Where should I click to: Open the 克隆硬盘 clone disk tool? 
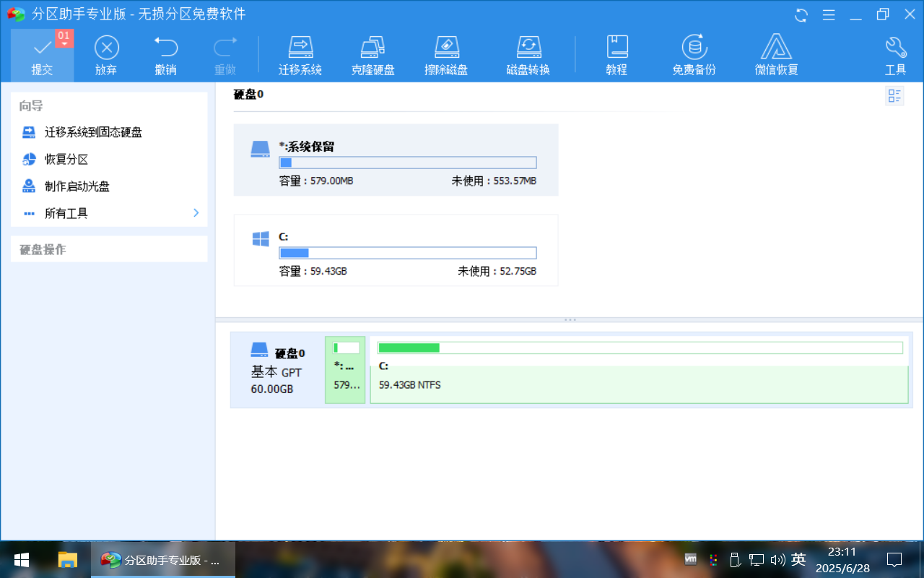pos(372,56)
